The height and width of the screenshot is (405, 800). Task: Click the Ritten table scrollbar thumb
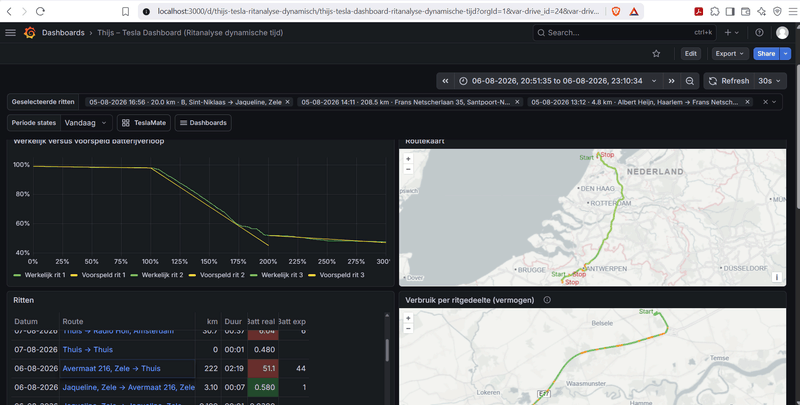point(387,350)
